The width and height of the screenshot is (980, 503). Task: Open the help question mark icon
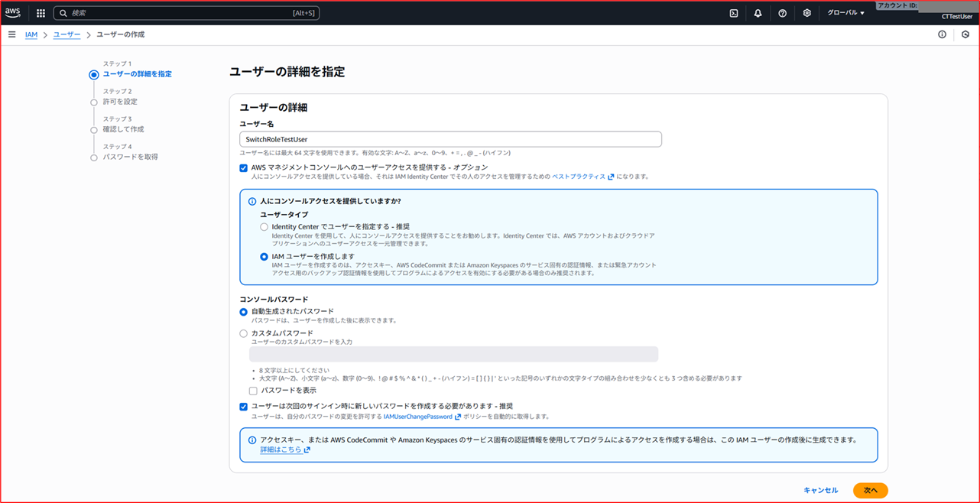[x=782, y=13]
